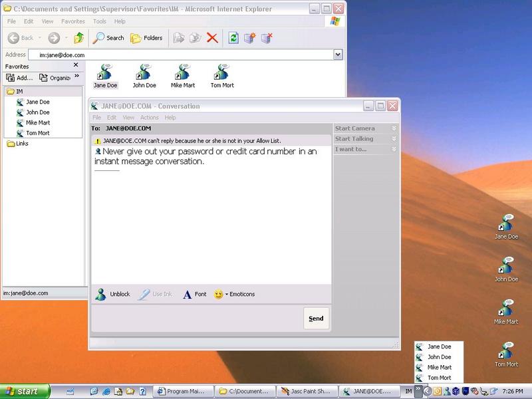Click the Up folder arrow in Explorer toolbar
The image size is (532, 399).
79,38
